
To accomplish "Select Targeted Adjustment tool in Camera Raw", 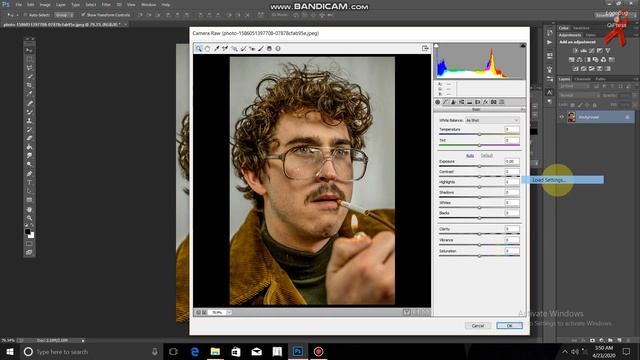I will (x=234, y=49).
